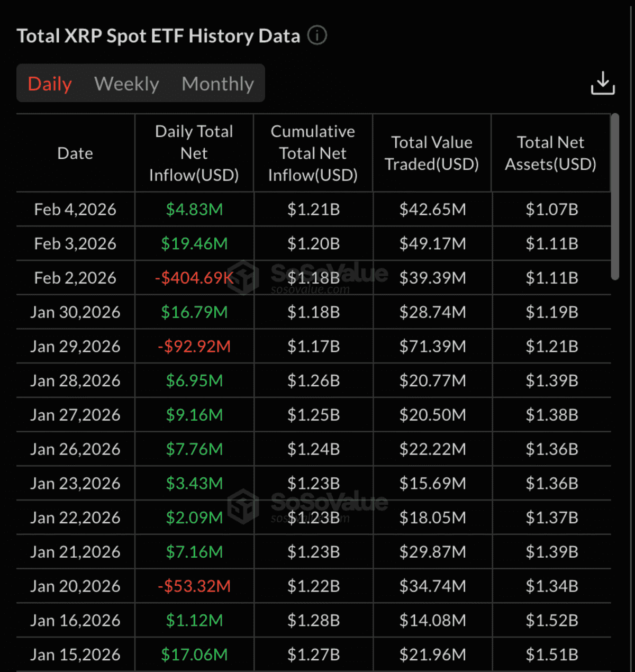Click the $19.46M inflow value

194,244
